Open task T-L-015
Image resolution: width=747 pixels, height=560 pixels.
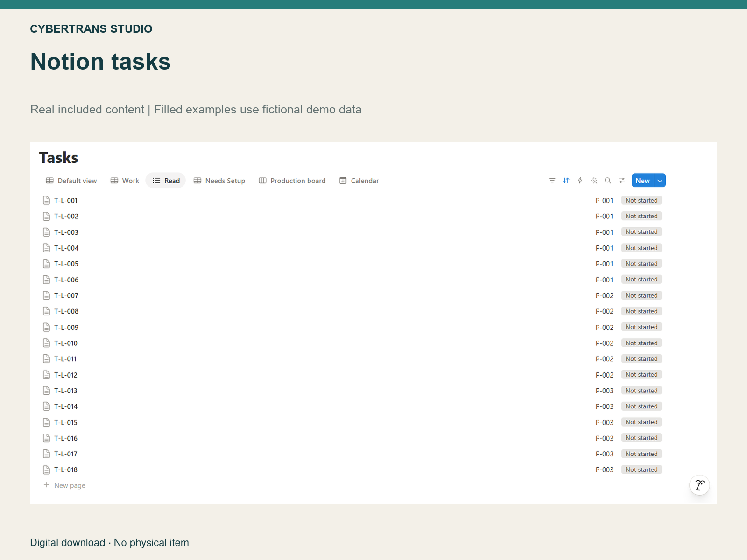[x=66, y=422]
